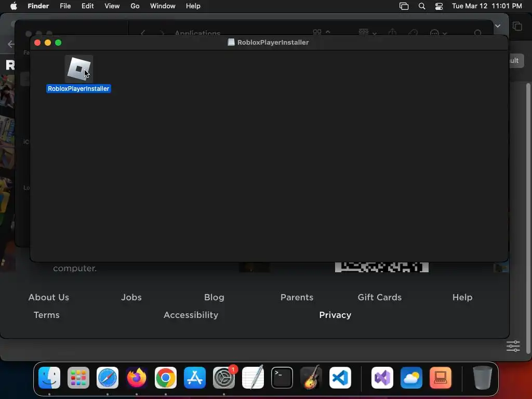The width and height of the screenshot is (532, 399).
Task: Open Spotlight search in menu bar
Action: pos(422,6)
